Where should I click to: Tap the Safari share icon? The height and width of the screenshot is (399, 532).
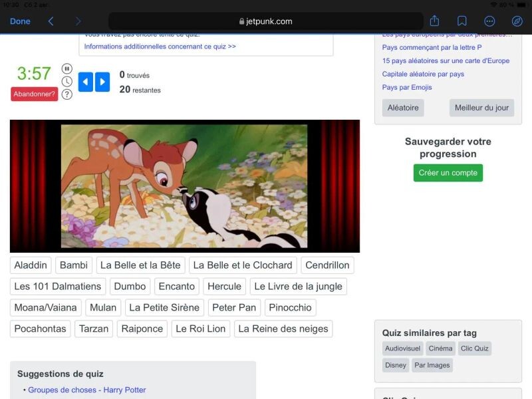(434, 21)
